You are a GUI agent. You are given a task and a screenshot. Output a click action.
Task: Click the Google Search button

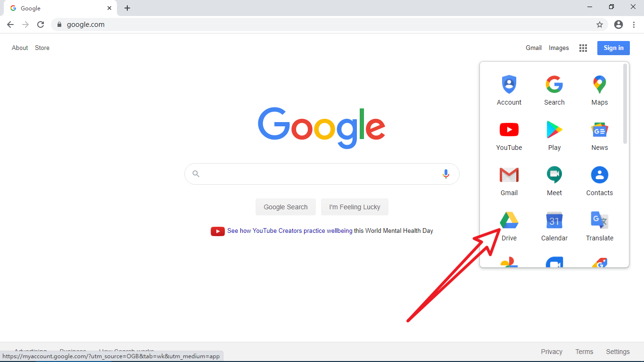pos(286,207)
